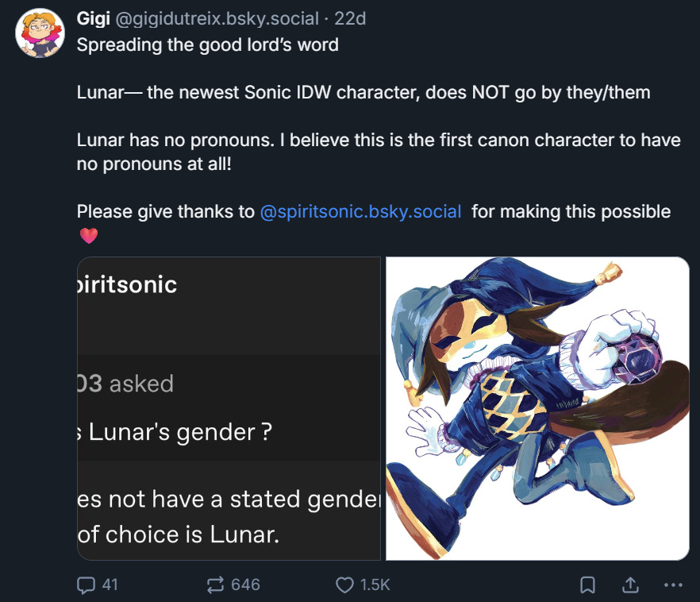Viewport: 700px width, 602px height.
Task: Open the @gigidutreix.bsky.social handle link
Action: pyautogui.click(x=217, y=18)
